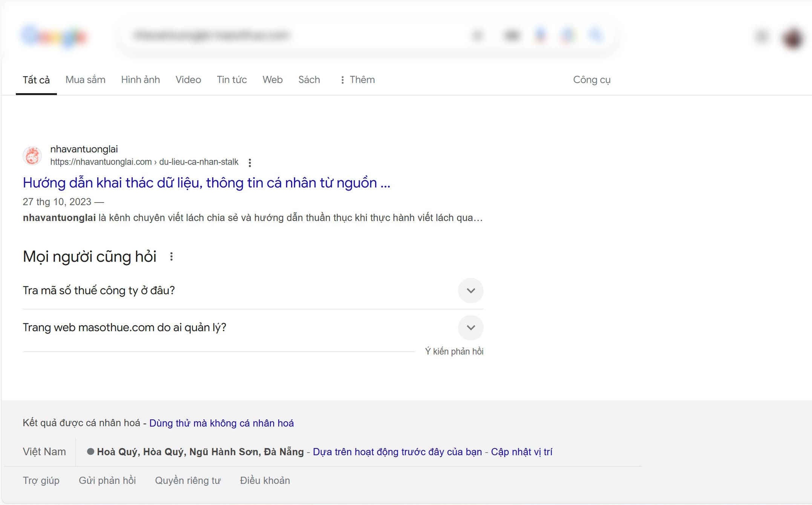Switch to Web tab

pyautogui.click(x=272, y=80)
